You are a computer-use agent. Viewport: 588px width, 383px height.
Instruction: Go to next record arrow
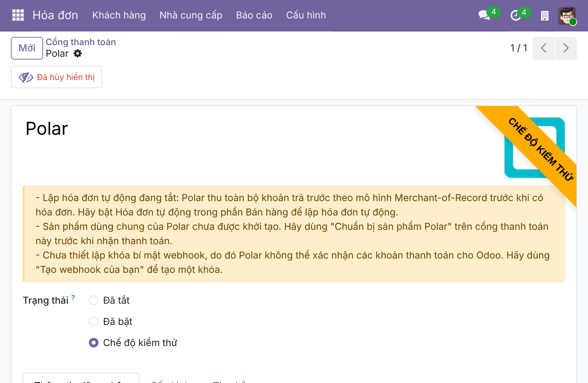[x=566, y=48]
